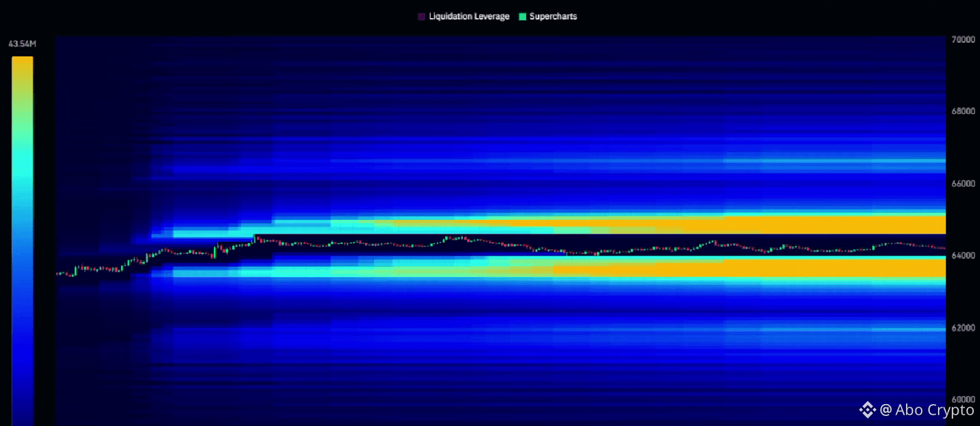Click the color scale gradient bar
980x426 pixels.
pos(23,241)
